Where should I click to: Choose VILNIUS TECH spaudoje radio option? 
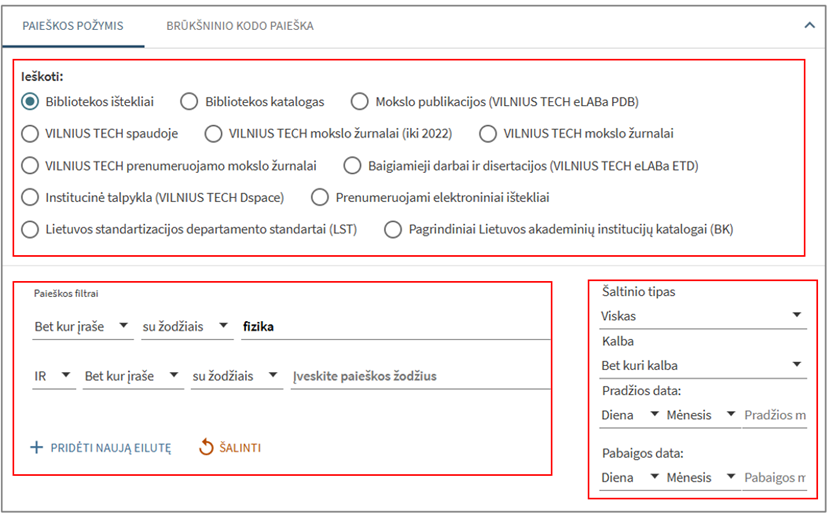[x=30, y=133]
